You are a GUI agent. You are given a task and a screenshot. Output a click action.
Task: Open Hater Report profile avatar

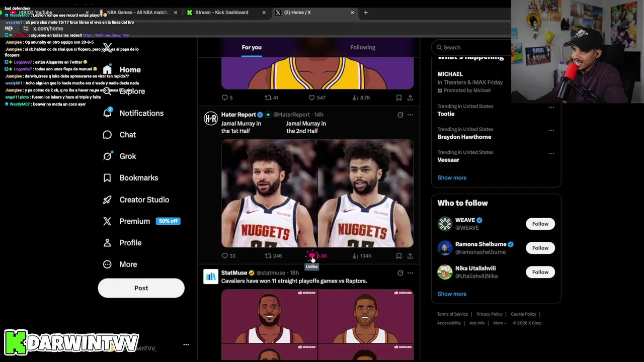[211, 119]
